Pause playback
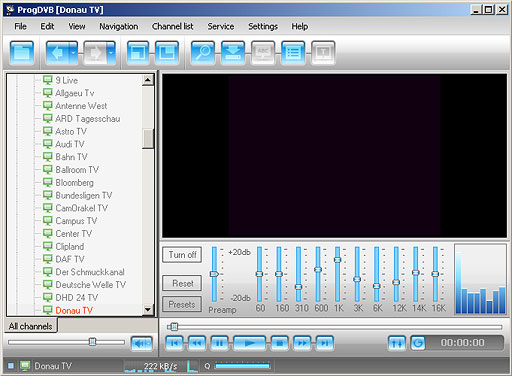 (x=219, y=343)
